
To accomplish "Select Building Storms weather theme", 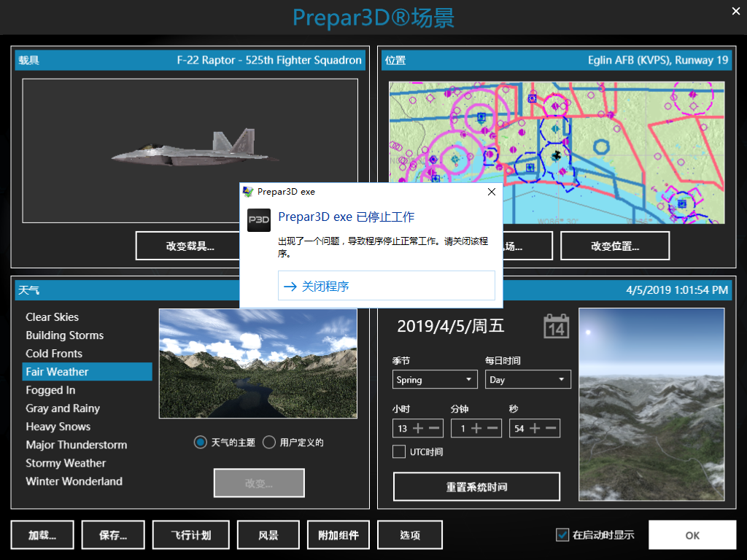I will 88,335.
